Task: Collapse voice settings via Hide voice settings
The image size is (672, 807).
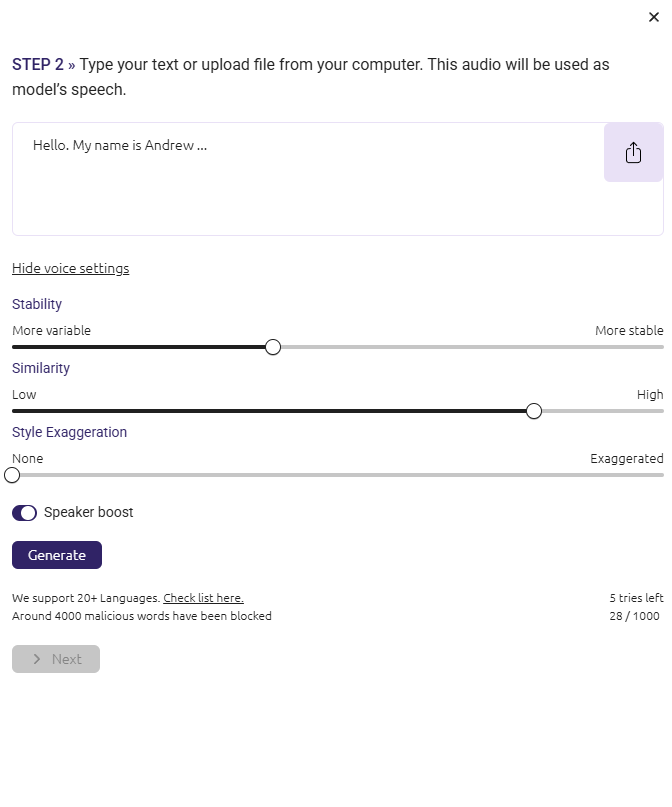Action: (x=70, y=268)
